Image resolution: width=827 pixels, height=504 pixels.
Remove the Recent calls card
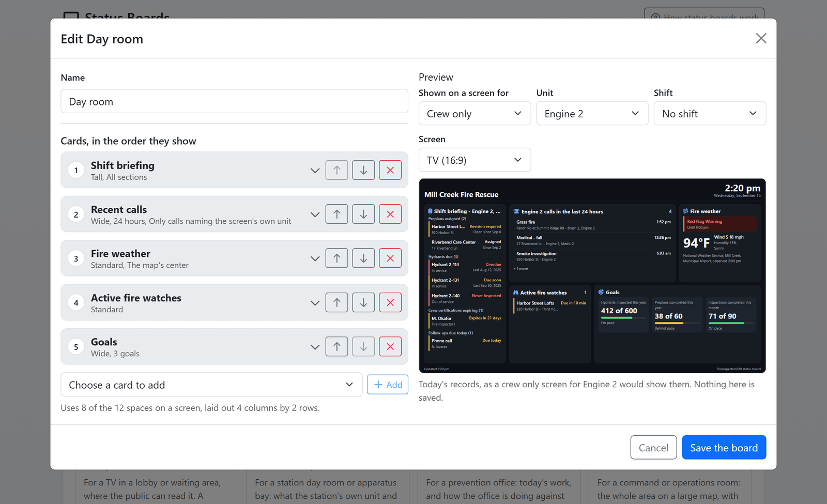pos(390,214)
